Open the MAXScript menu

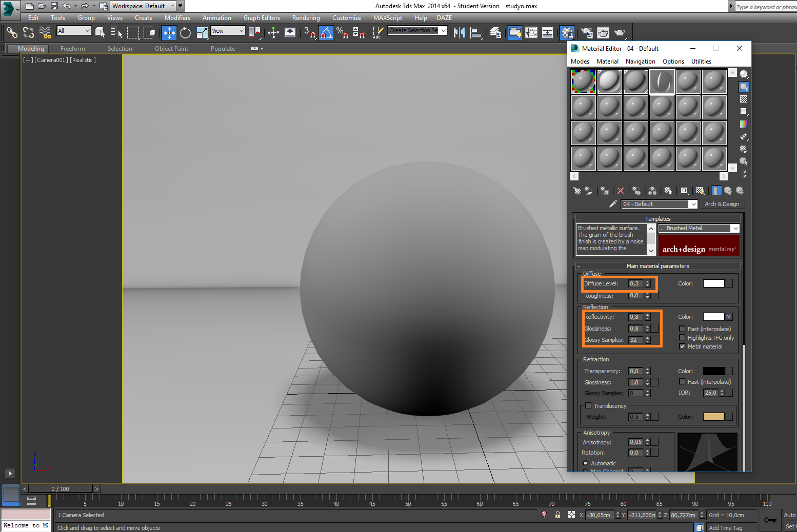(x=387, y=18)
